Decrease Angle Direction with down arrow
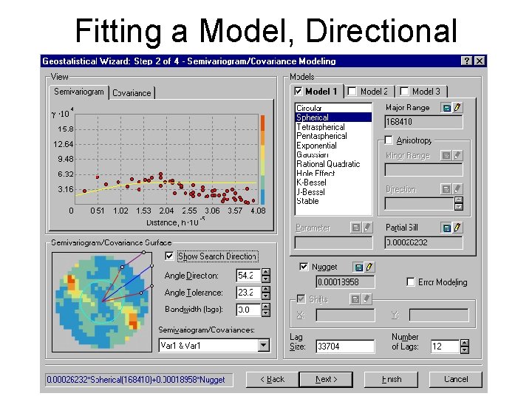 pyautogui.click(x=266, y=279)
